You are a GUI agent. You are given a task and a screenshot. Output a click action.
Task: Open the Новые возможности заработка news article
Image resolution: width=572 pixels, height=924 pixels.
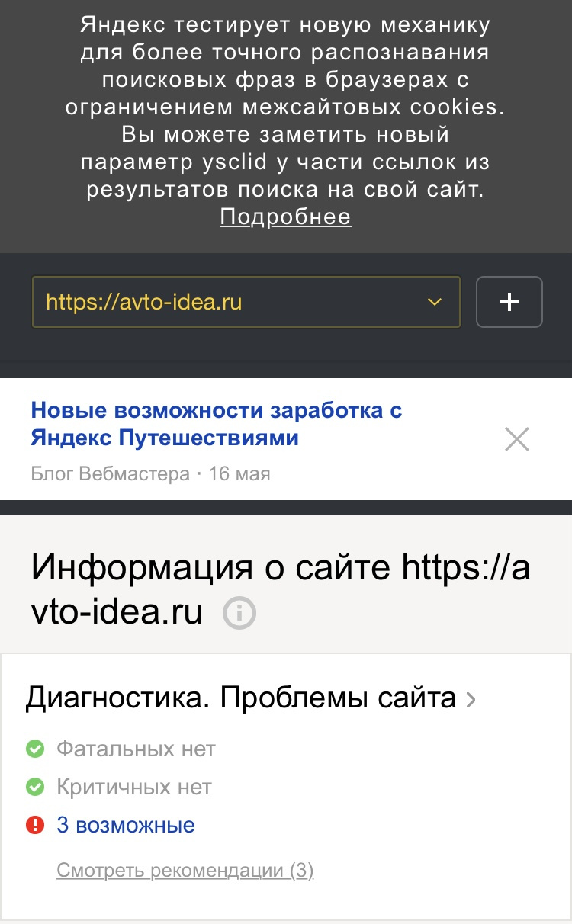(x=216, y=424)
